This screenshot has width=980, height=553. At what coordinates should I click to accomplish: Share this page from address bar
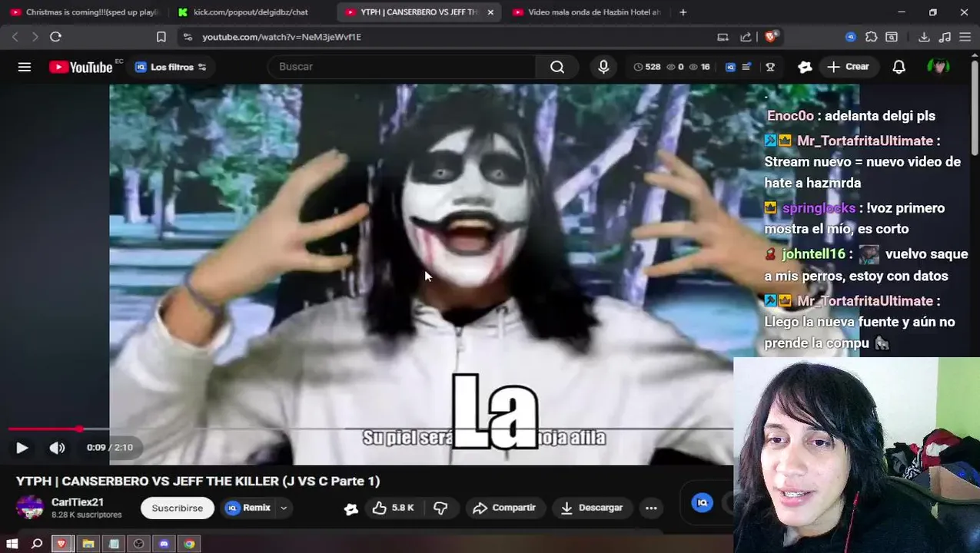746,36
